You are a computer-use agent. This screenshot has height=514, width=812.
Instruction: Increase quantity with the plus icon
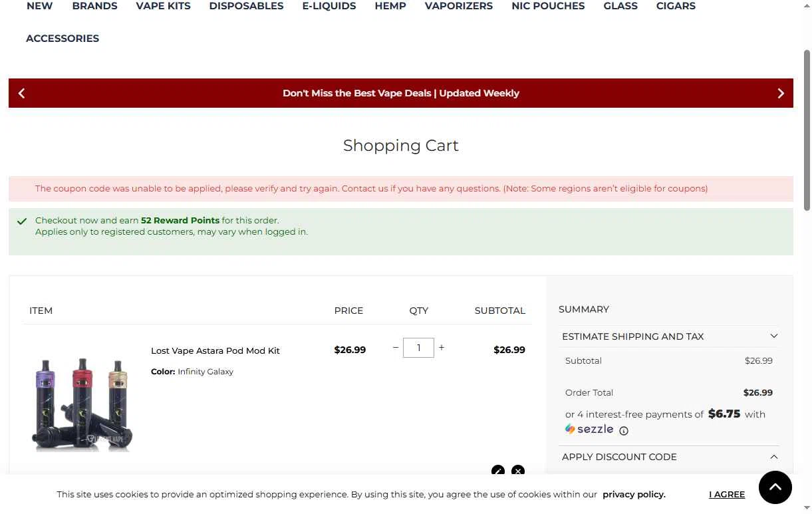[442, 348]
